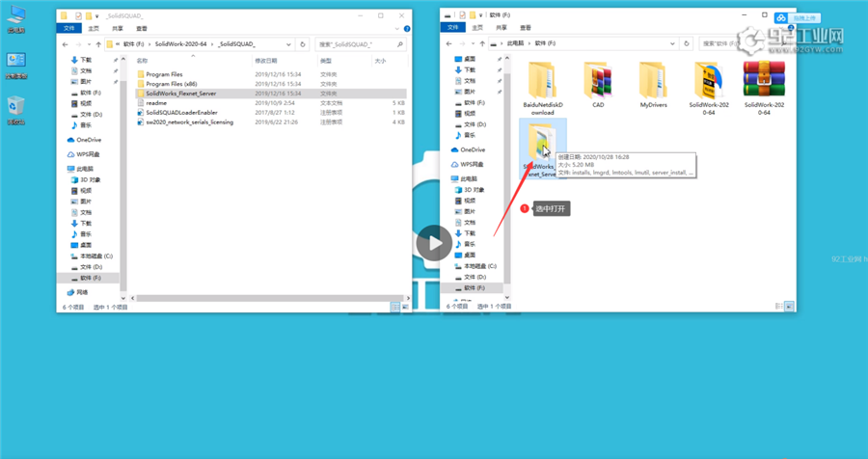Viewport: 868px width, 459px height.
Task: Click the Baidu Netdisk cloud upload icon
Action: pyautogui.click(x=781, y=18)
